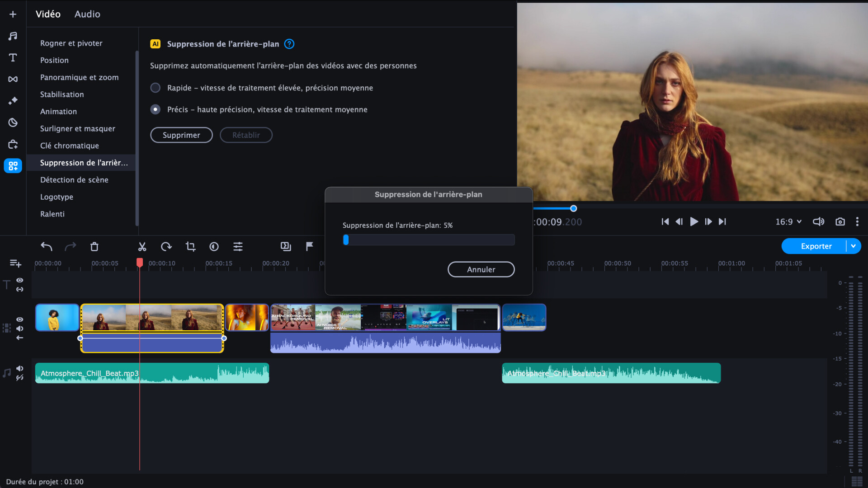The width and height of the screenshot is (868, 488).
Task: Click the red timeline playhead marker
Action: pyautogui.click(x=140, y=262)
